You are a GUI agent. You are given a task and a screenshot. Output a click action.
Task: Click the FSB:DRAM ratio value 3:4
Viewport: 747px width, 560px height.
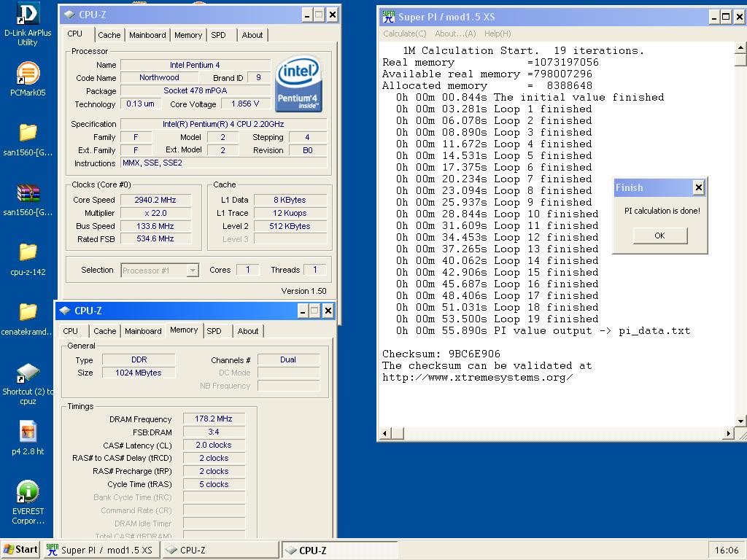[214, 432]
